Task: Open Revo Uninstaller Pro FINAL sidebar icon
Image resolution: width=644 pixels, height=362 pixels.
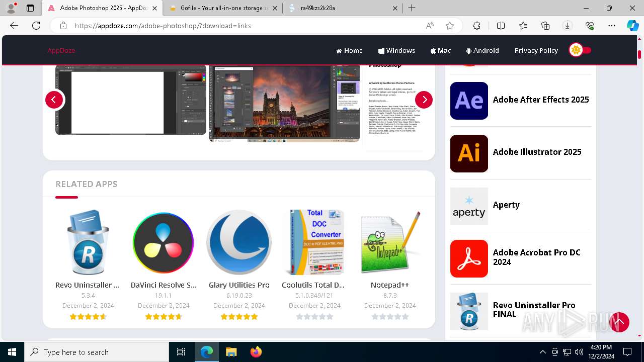Action: click(x=469, y=311)
